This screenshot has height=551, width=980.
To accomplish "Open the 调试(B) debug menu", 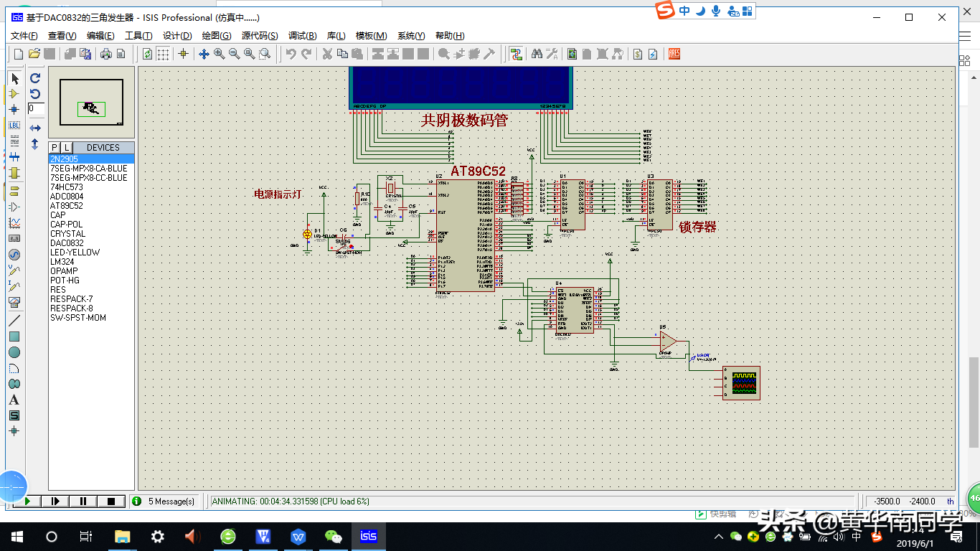I will coord(302,36).
